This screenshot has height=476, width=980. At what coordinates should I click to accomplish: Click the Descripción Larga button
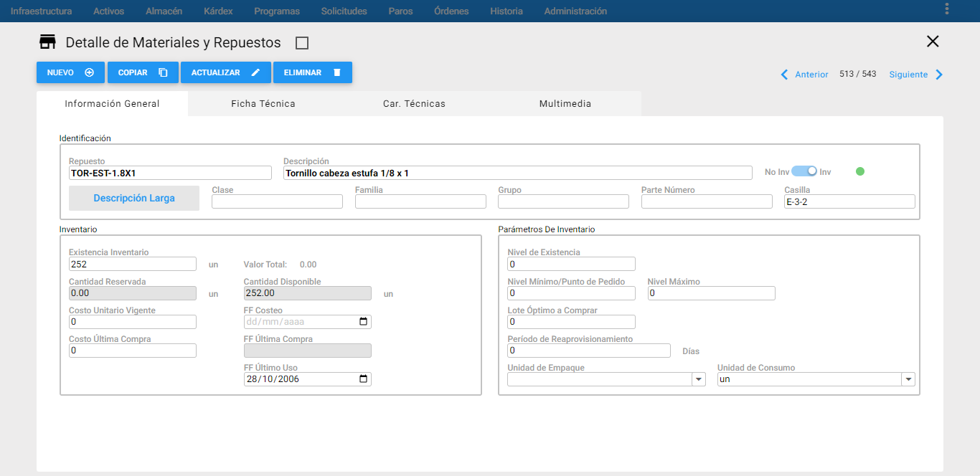[x=134, y=198]
